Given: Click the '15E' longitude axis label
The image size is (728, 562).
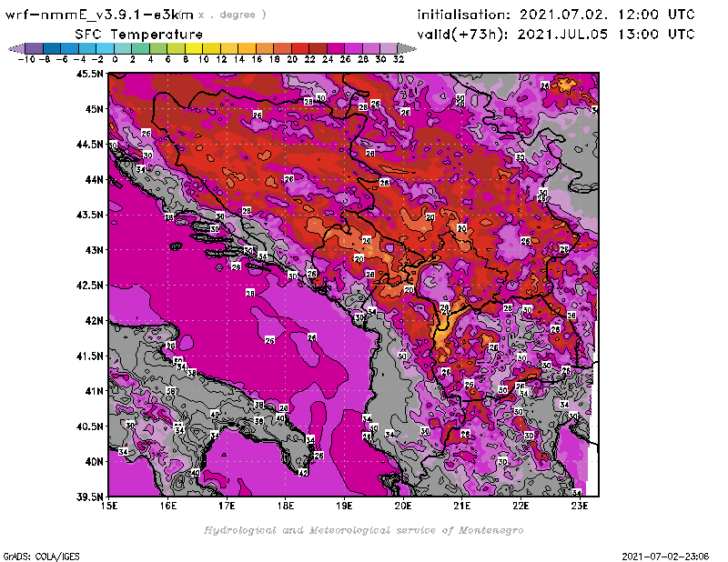Looking at the screenshot, I should click(109, 507).
